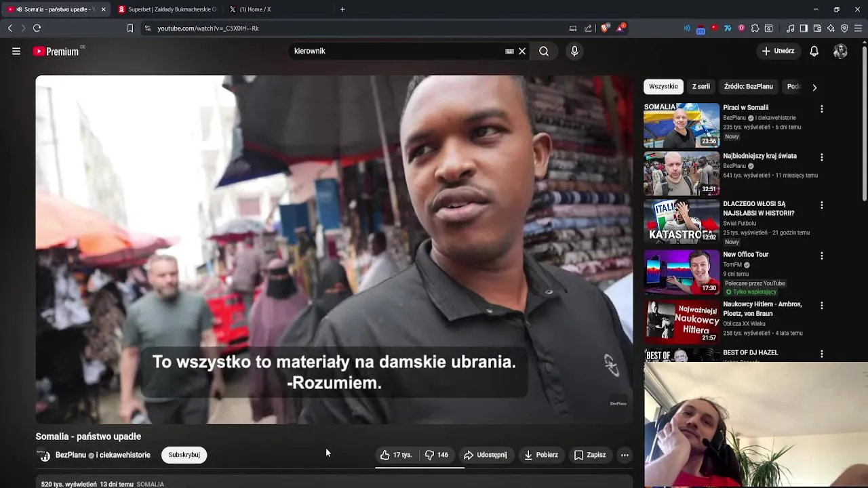Like the video with 17 tys.
868x488 pixels.
point(396,455)
